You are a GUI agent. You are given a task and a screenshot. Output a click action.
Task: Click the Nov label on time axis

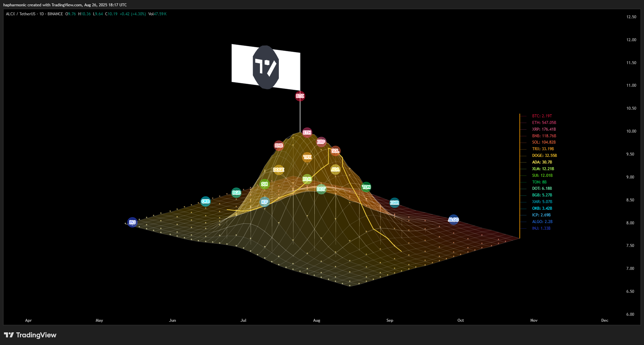coord(534,320)
